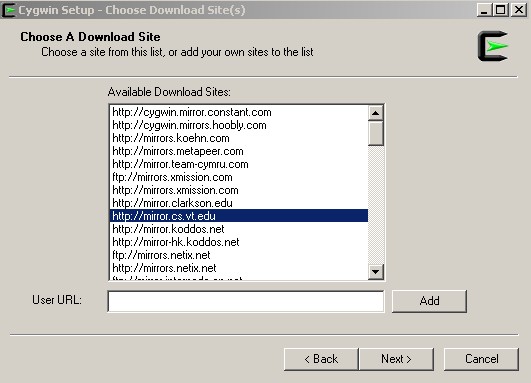
Task: Select ftp://mirrors.xmission.com mirror
Action: click(239, 177)
